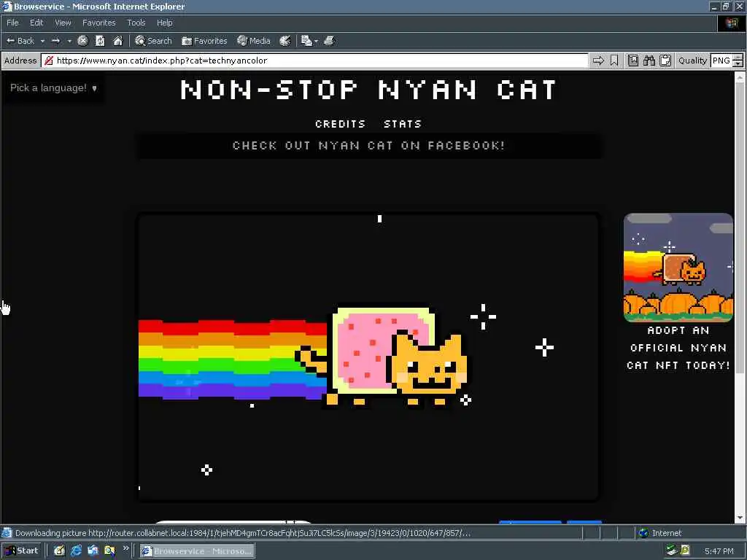Open the Mail button dropdown arrow

(x=316, y=41)
